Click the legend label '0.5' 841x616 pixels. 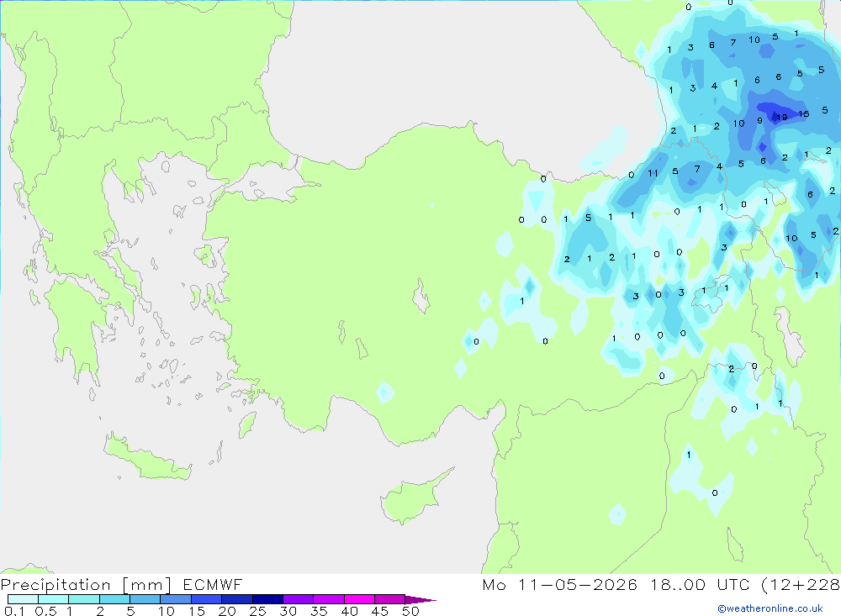[x=45, y=611]
